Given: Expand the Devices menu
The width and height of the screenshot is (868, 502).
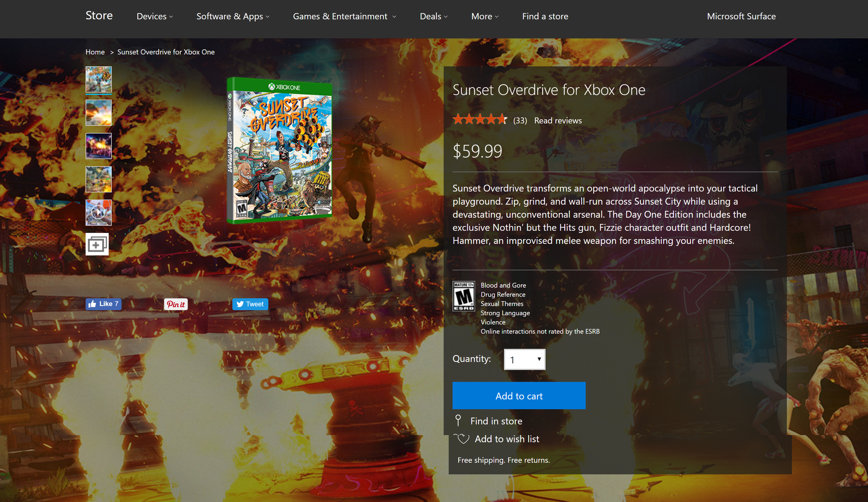Looking at the screenshot, I should [155, 16].
